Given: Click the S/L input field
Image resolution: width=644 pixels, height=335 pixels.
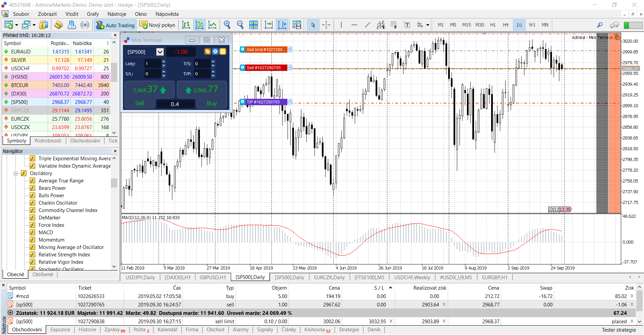Looking at the screenshot, I should [x=153, y=74].
